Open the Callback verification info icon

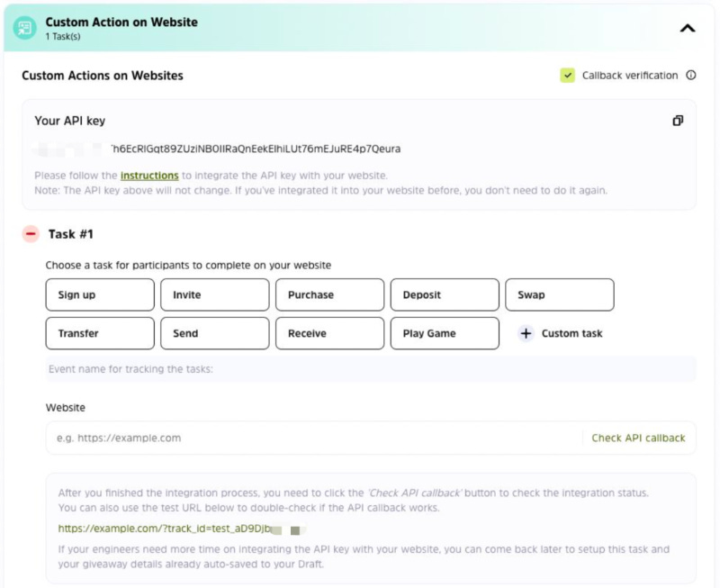click(690, 76)
